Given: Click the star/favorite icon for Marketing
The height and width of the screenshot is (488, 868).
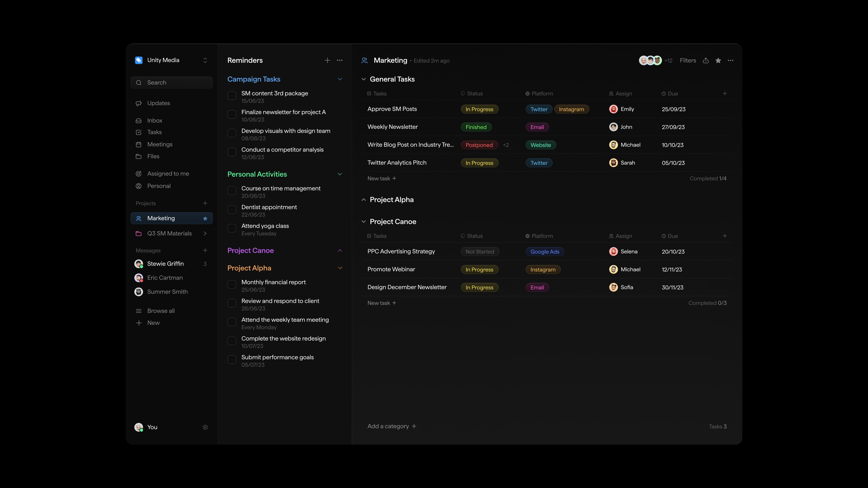Looking at the screenshot, I should click(x=718, y=60).
